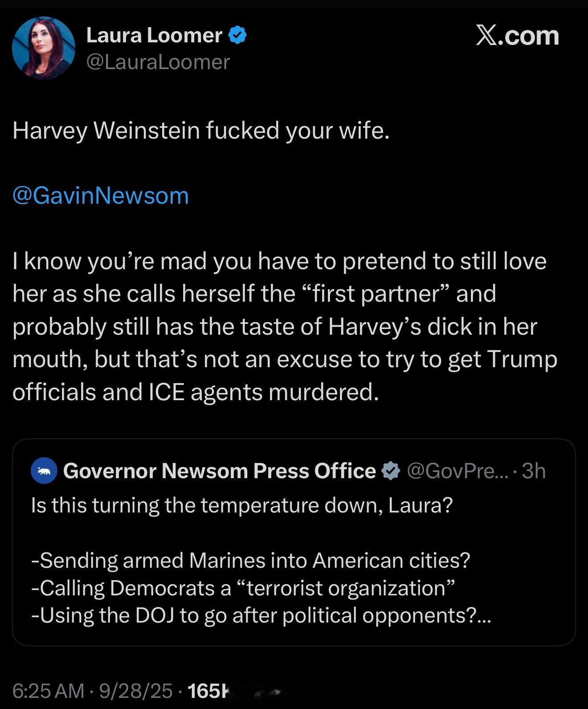
Task: Click the 3h timestamp in quoted post
Action: click(534, 471)
